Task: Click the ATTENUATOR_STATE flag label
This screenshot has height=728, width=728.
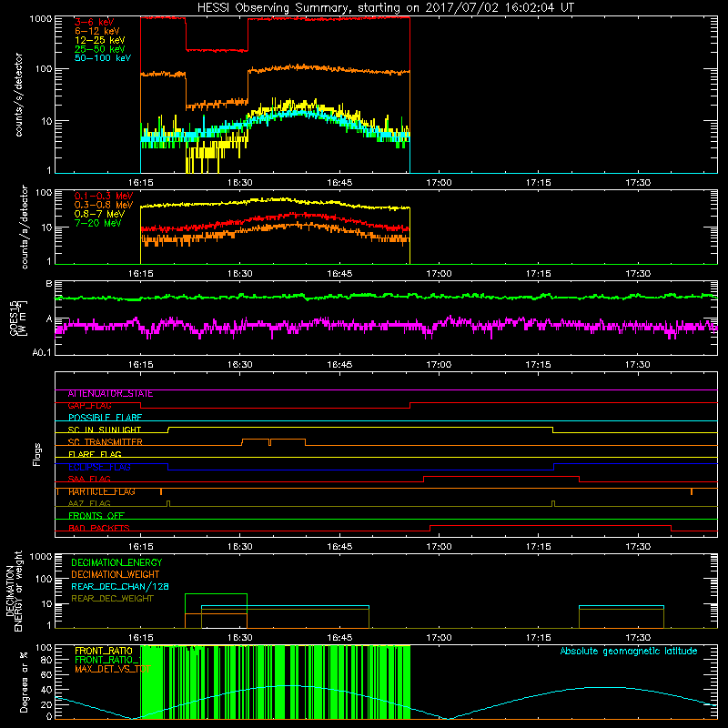Action: click(x=110, y=394)
